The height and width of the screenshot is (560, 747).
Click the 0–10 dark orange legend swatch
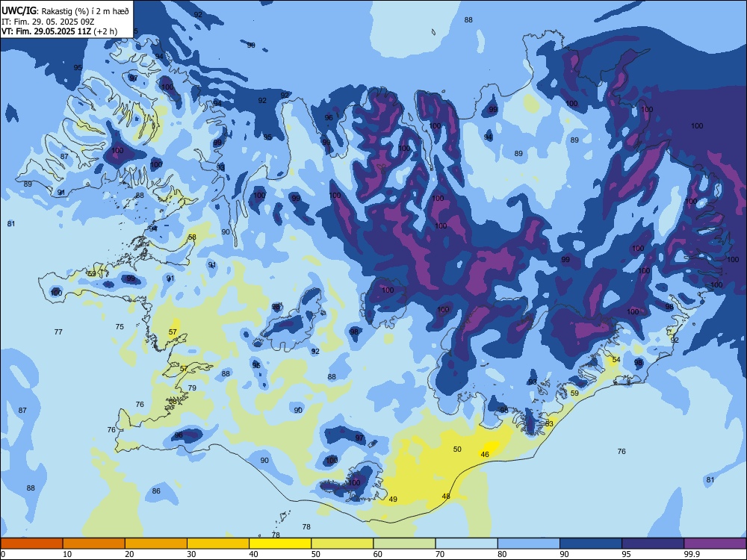click(32, 544)
